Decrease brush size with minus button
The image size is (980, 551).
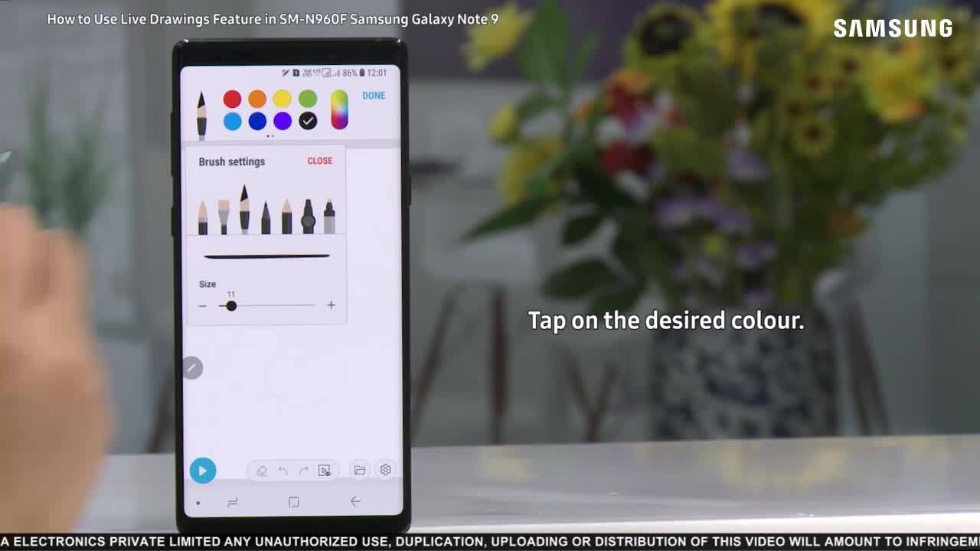tap(202, 305)
